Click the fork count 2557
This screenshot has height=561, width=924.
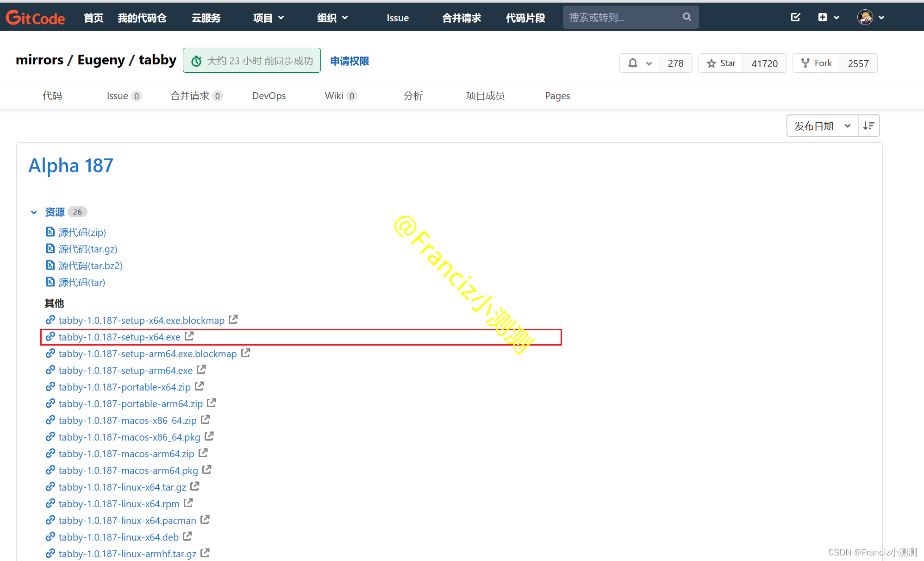coord(858,63)
